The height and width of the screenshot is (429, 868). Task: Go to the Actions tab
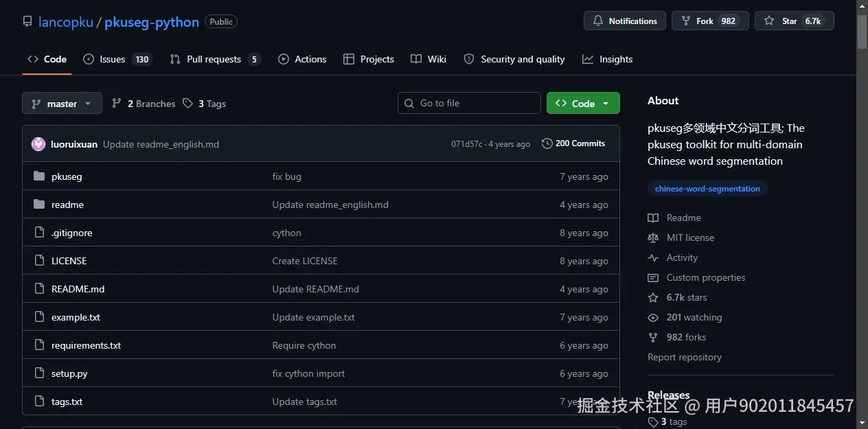pos(302,59)
